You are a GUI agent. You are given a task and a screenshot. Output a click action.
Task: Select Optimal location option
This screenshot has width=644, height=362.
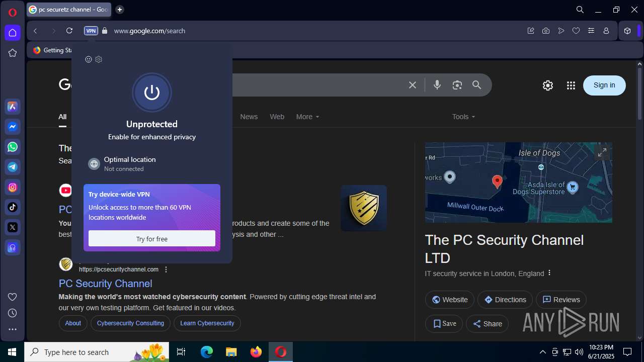click(152, 164)
